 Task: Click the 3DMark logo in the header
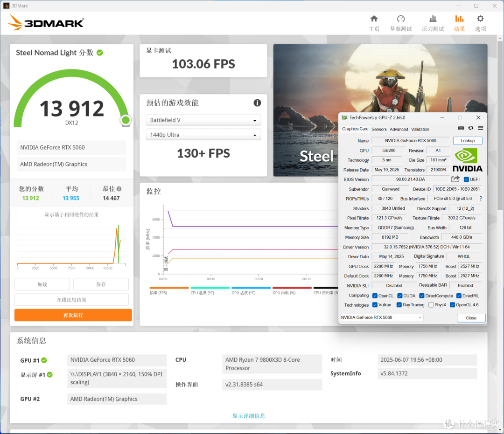pos(46,22)
